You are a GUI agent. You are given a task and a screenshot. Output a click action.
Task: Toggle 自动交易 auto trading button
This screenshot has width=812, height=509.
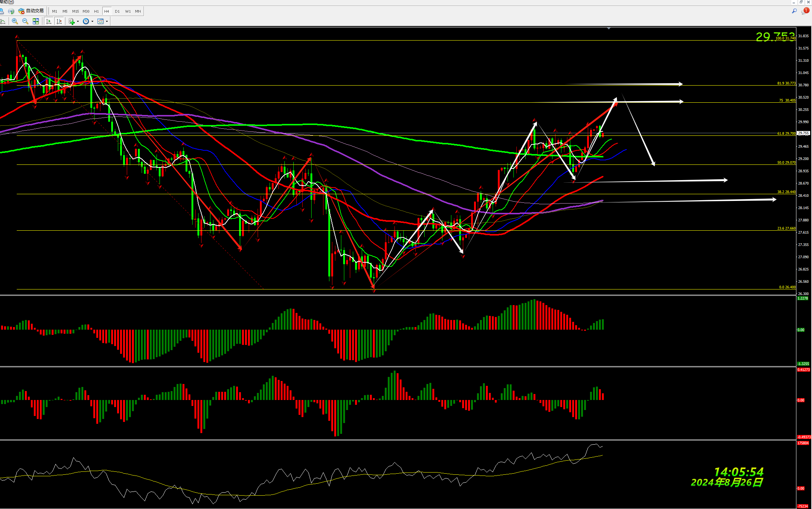pos(31,11)
